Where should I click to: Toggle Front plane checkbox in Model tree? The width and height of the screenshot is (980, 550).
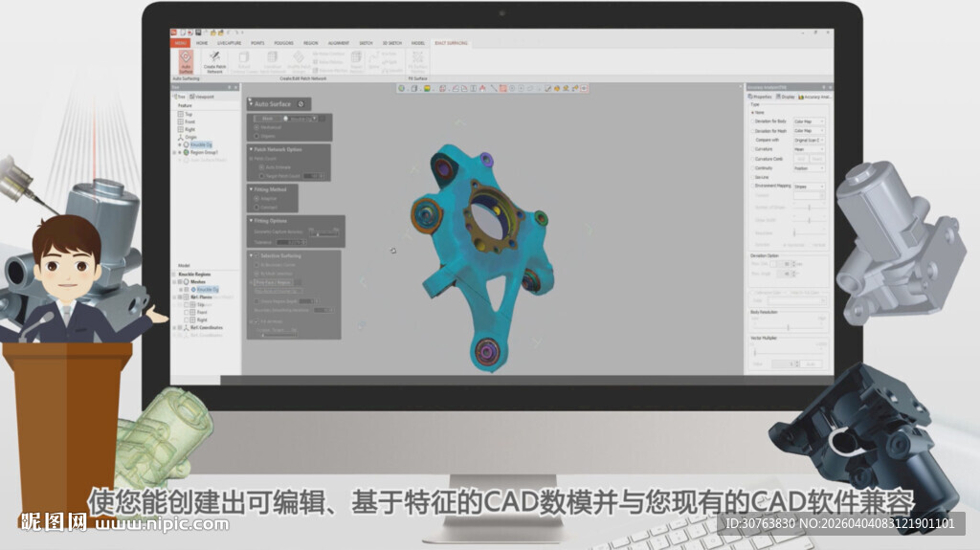[x=187, y=312]
